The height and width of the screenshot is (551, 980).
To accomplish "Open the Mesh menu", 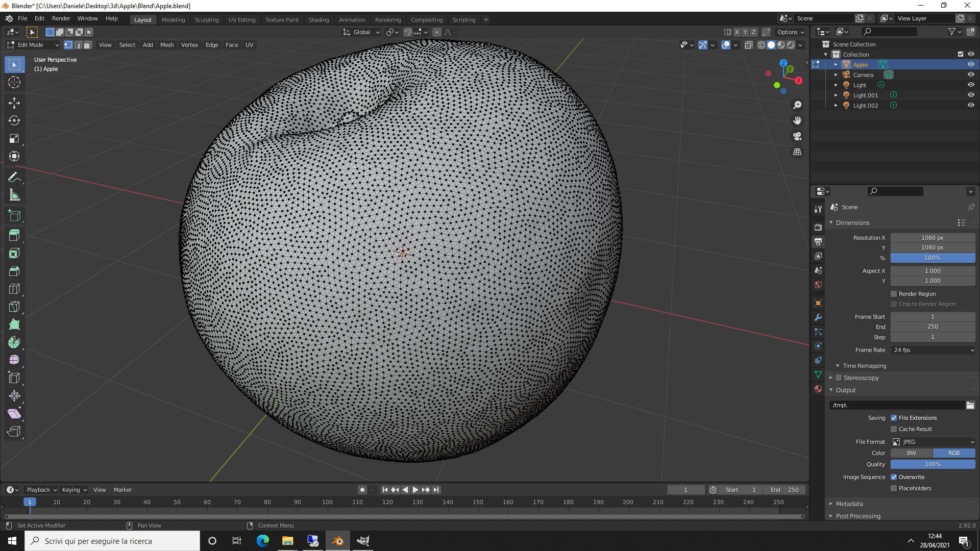I will tap(167, 45).
